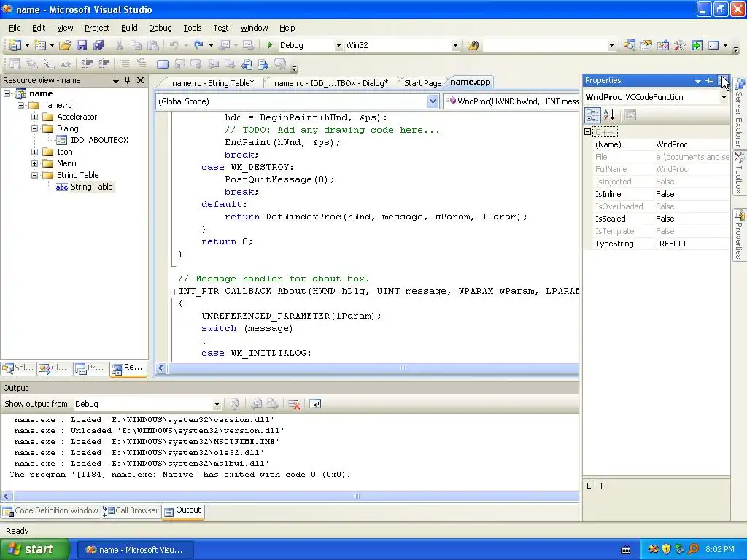Go to previous bookmark in document icon
This screenshot has width=747, height=560.
pyautogui.click(x=247, y=64)
